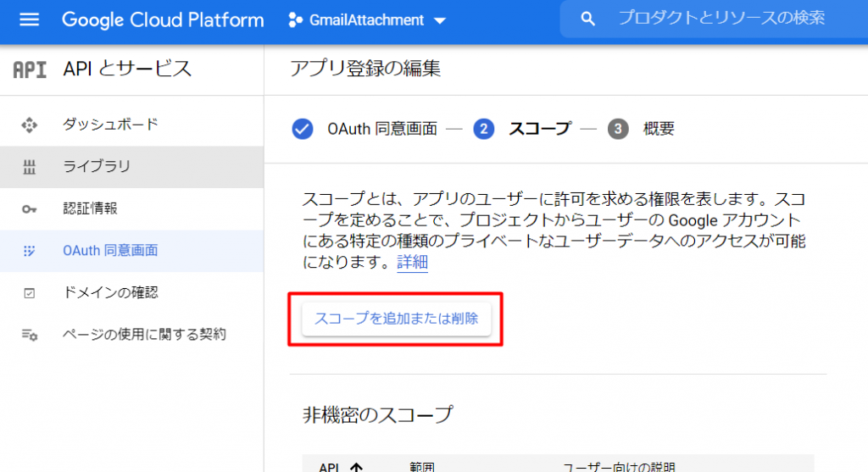The image size is (868, 472).
Task: Click the ライブラリ library icon
Action: tap(30, 167)
